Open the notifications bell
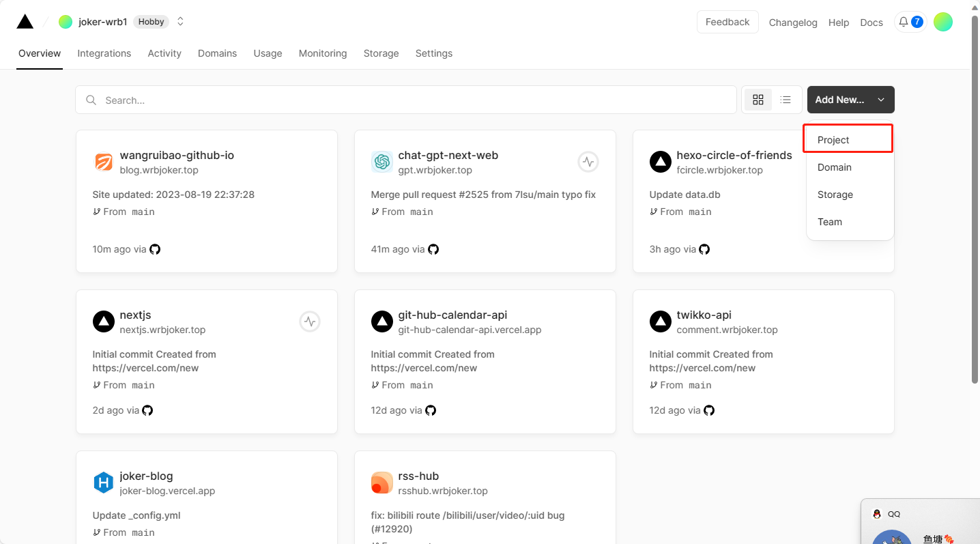This screenshot has width=980, height=544. click(x=904, y=22)
